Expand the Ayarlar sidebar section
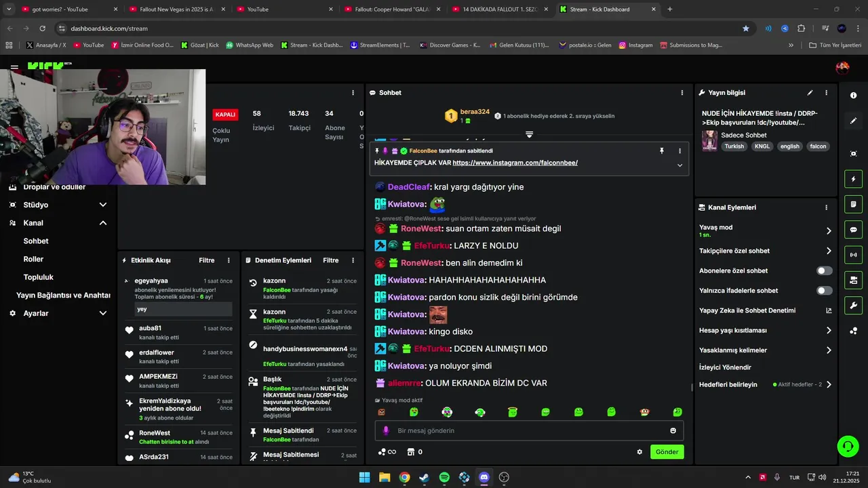This screenshot has width=868, height=488. pos(103,313)
